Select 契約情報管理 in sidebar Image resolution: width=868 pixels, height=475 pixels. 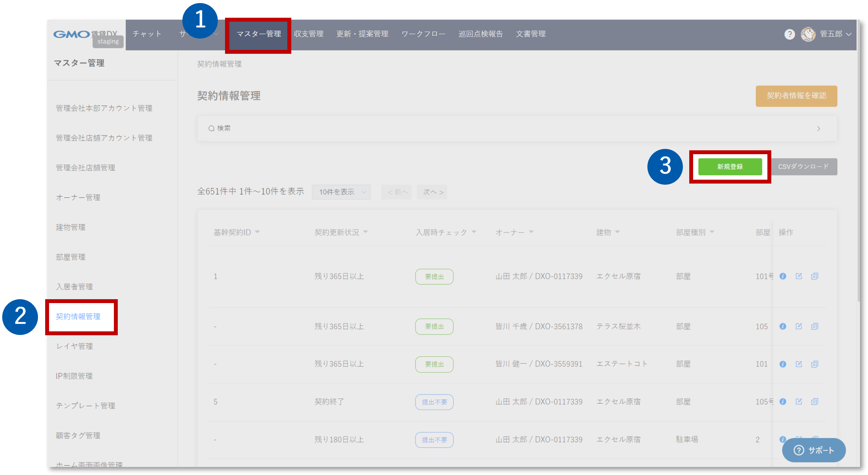tap(78, 316)
